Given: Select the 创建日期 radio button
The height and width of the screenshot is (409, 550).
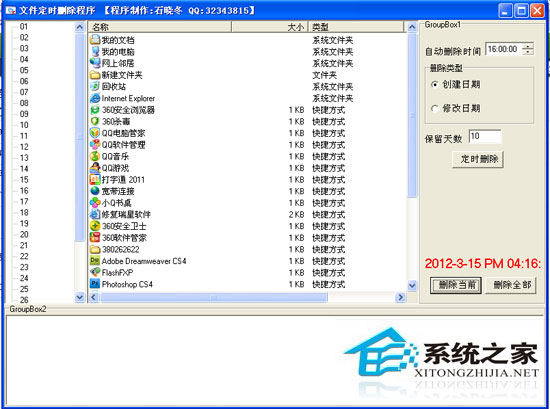Looking at the screenshot, I should point(435,85).
